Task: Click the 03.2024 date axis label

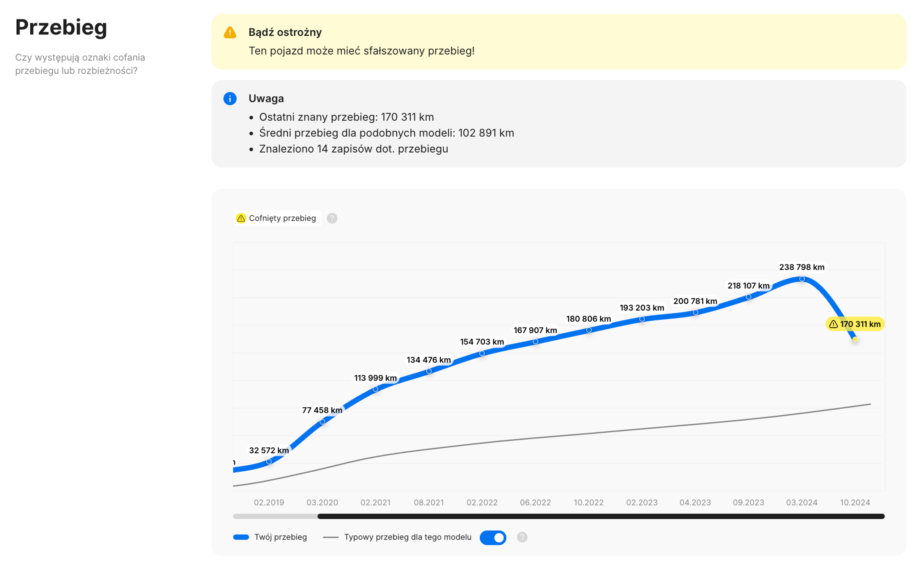Action: coord(802,503)
